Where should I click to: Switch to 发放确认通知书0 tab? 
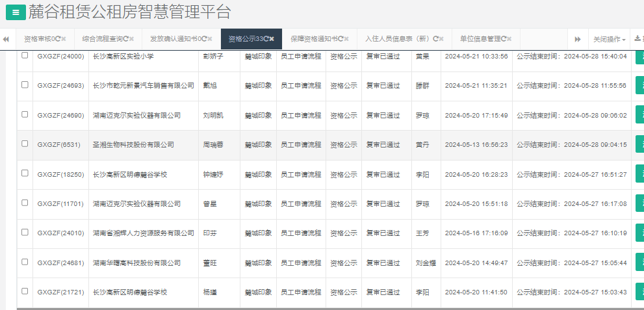click(176, 39)
